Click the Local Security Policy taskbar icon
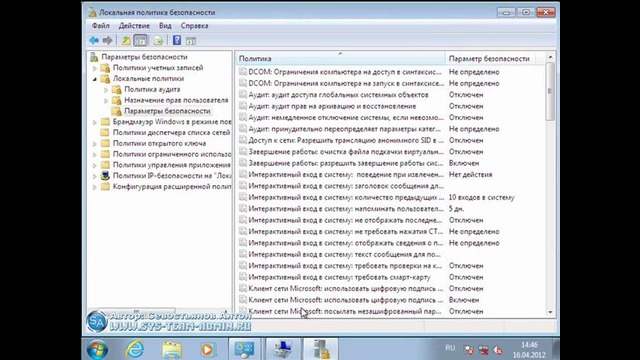The image size is (640, 360). tap(320, 349)
